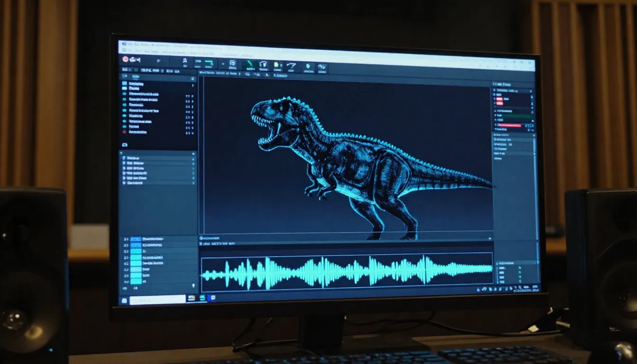
Task: Click the small icon below the upper-left list
Action: click(125, 145)
